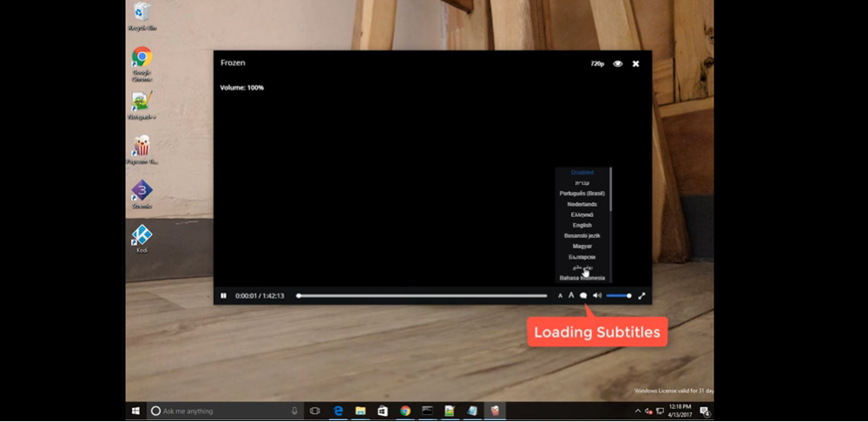Screen dimensions: 868x422
Task: Adjust the blue volume slider
Action: (x=619, y=296)
